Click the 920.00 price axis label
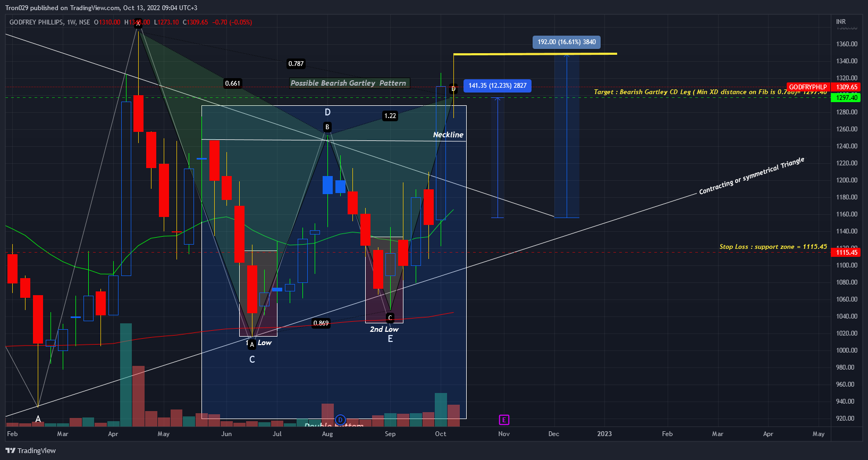Image resolution: width=868 pixels, height=460 pixels. [845, 419]
